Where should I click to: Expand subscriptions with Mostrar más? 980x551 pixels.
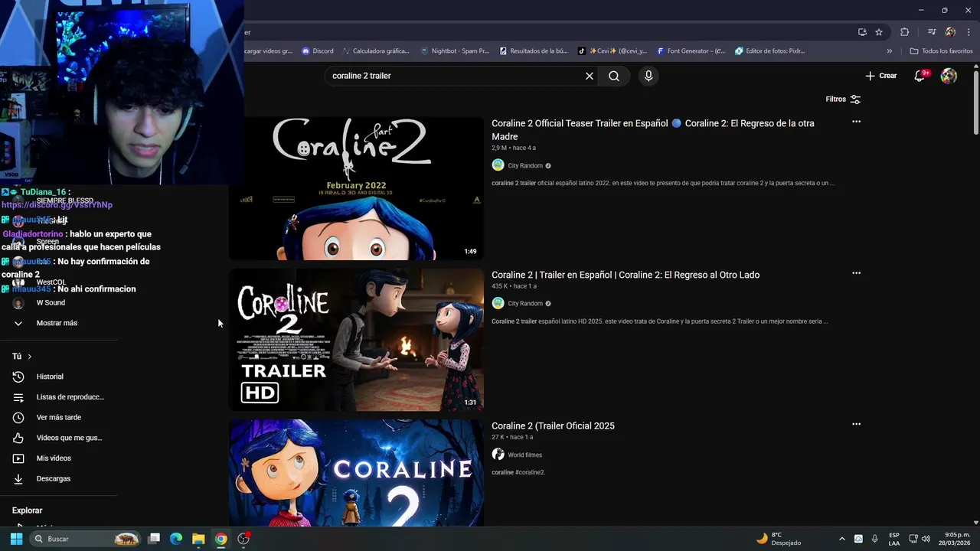(x=58, y=323)
